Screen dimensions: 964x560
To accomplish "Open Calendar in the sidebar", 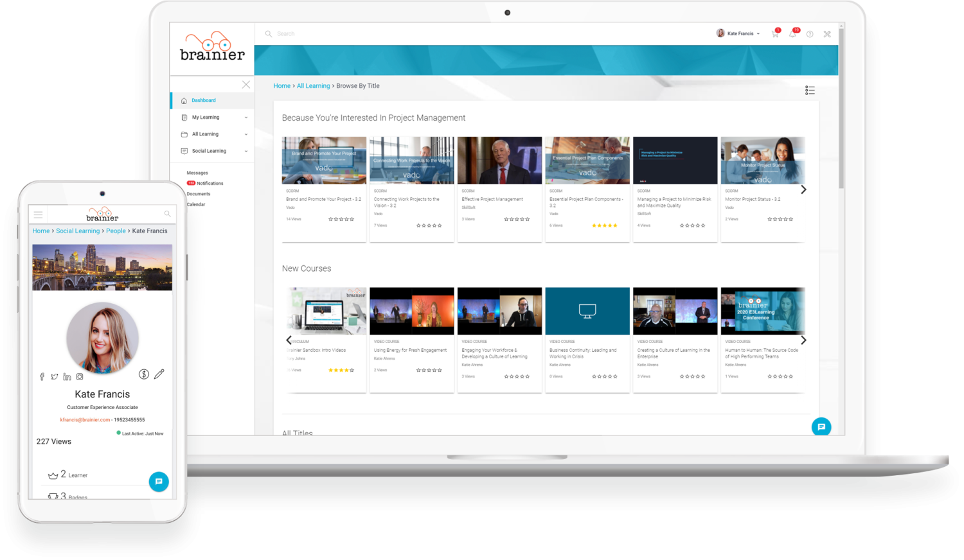I will pyautogui.click(x=196, y=204).
